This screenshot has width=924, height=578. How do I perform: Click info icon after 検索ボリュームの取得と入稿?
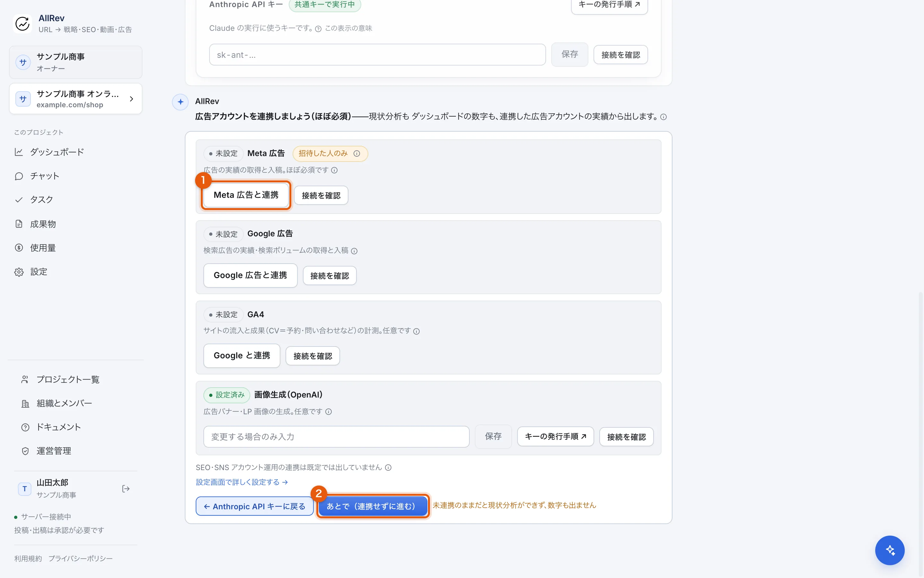point(354,251)
